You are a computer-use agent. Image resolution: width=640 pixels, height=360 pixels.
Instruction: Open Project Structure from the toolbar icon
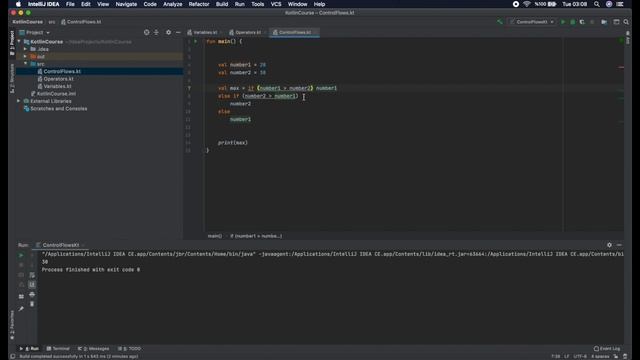604,22
